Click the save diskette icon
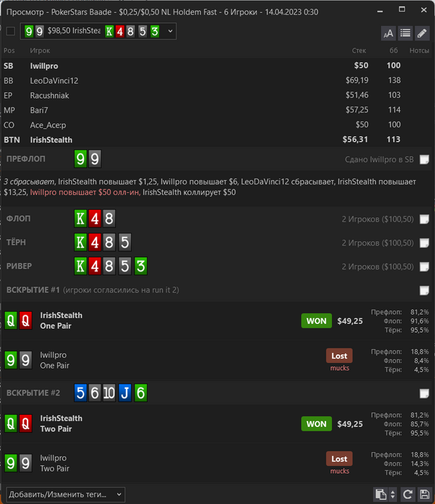 coord(424,494)
